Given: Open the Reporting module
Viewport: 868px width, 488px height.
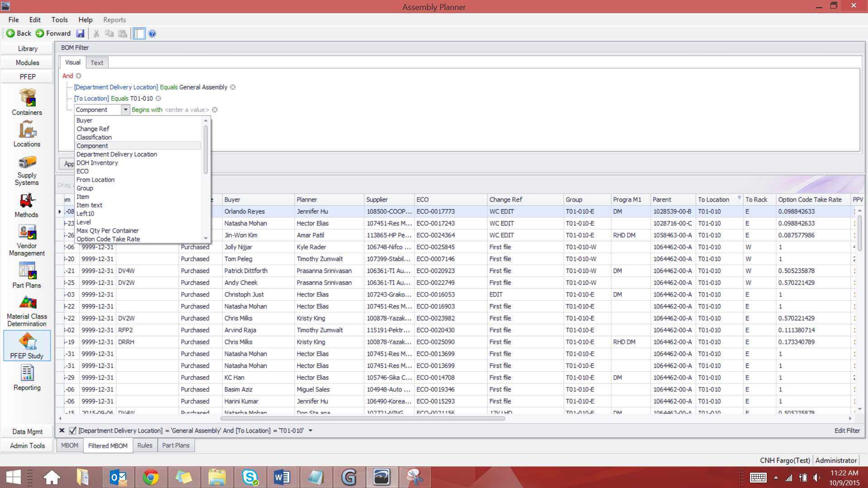Looking at the screenshot, I should (x=27, y=378).
